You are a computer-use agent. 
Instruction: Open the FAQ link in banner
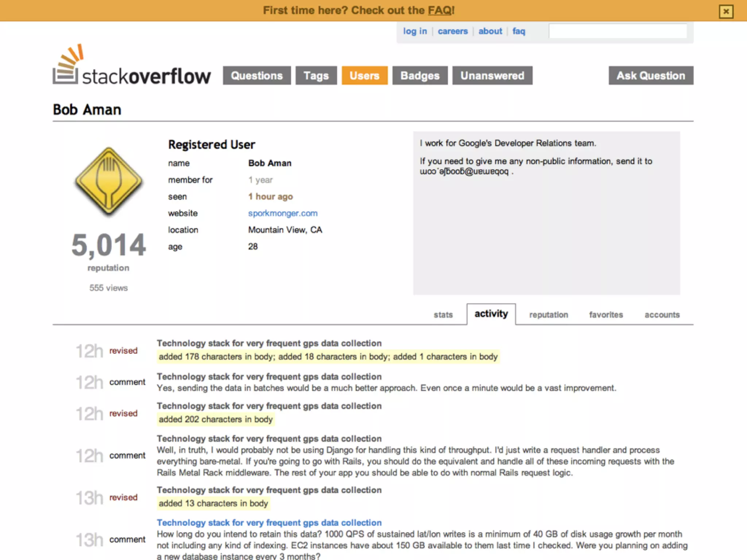tap(440, 10)
